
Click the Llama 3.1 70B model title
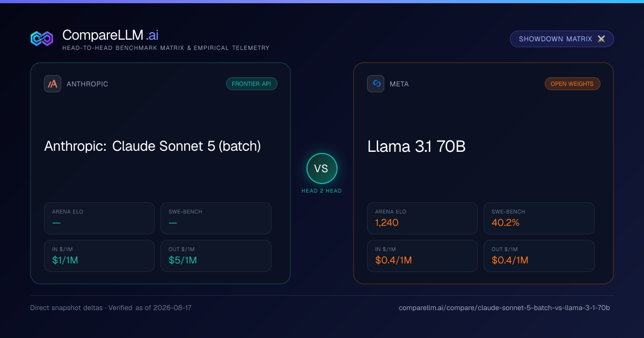(416, 146)
